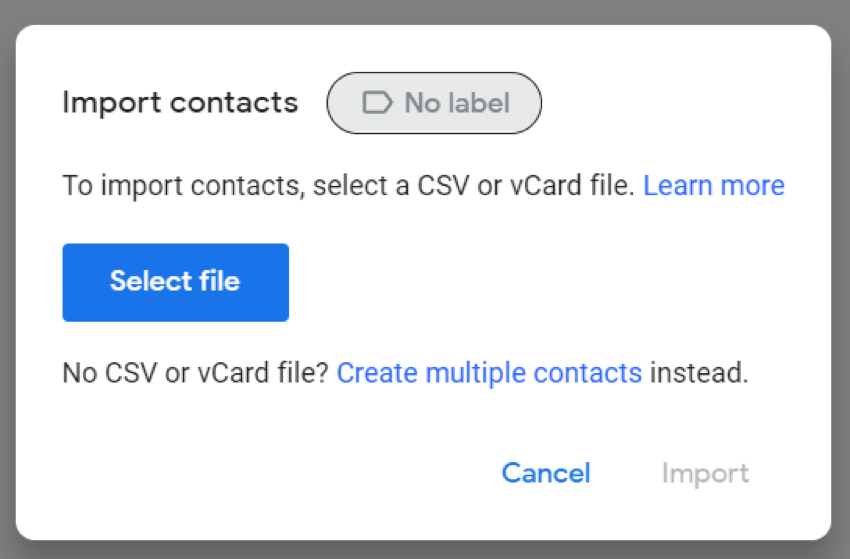The width and height of the screenshot is (850, 559).
Task: Click the 'To import contacts' instruction text
Action: pos(180,186)
